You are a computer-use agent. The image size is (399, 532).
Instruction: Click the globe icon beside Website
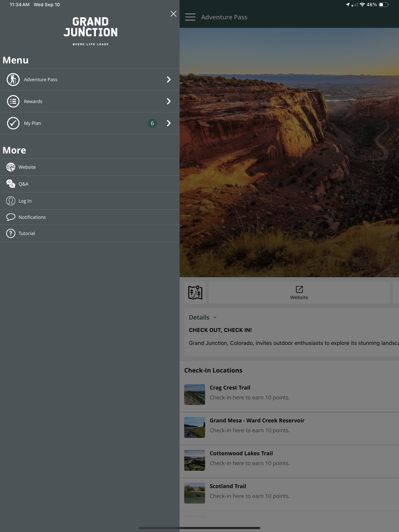coord(11,167)
